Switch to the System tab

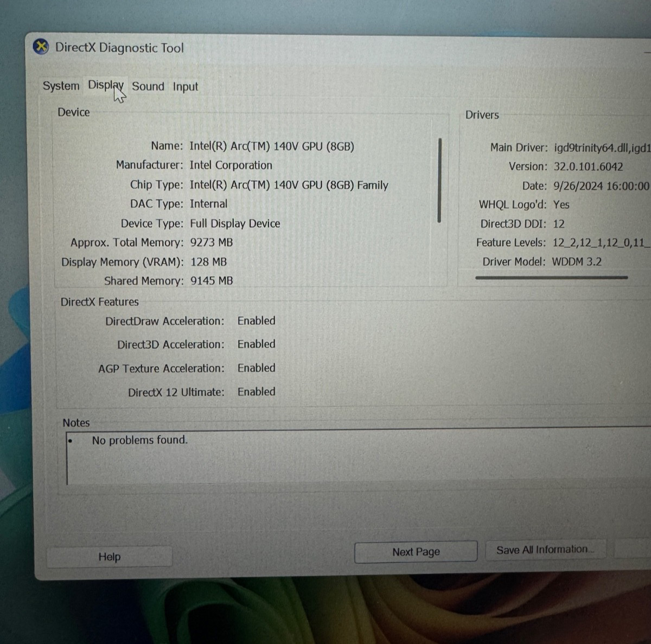click(61, 86)
